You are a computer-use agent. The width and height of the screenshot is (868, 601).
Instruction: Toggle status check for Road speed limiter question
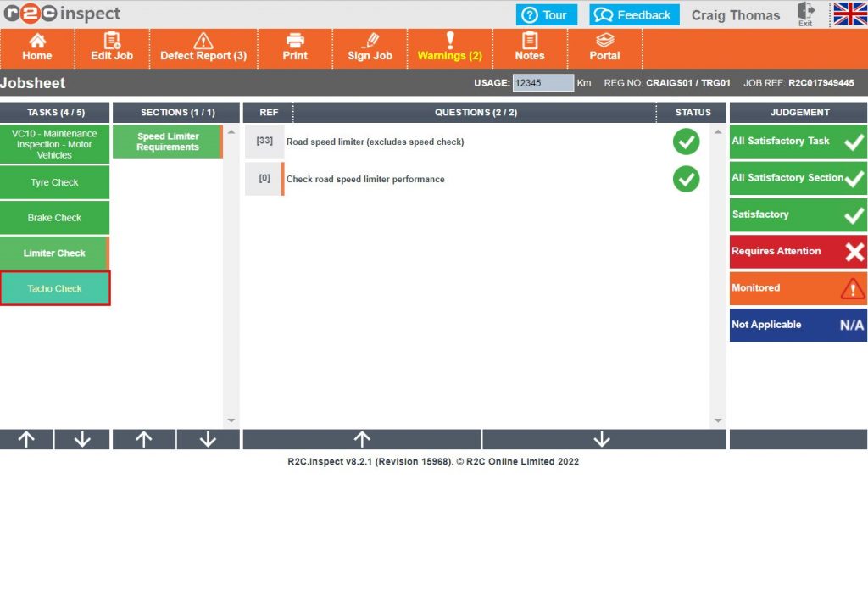tap(686, 142)
